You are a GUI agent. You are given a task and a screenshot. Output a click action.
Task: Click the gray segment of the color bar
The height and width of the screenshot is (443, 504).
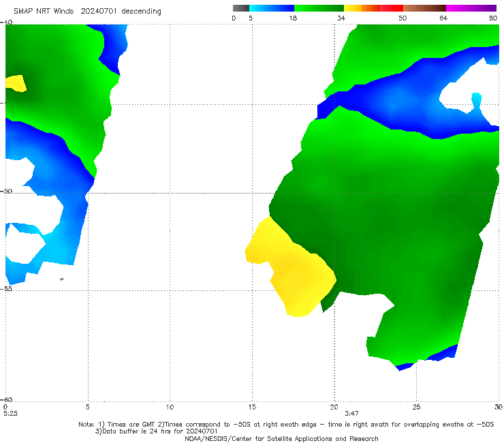click(241, 8)
